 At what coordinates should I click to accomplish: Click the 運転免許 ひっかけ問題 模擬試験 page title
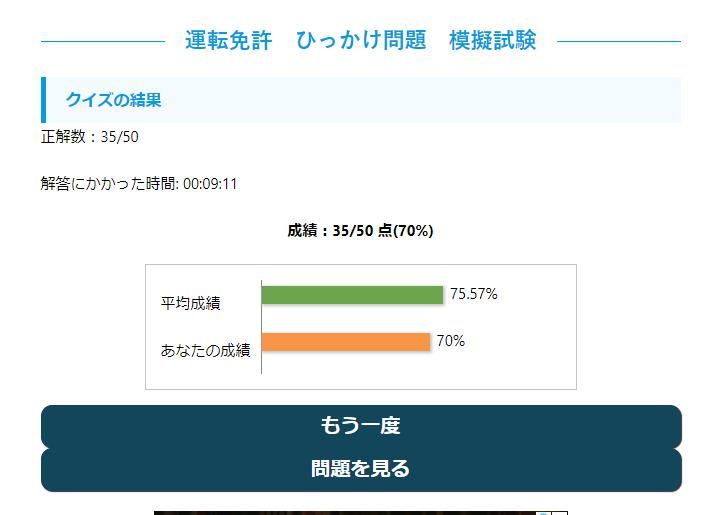[x=360, y=40]
